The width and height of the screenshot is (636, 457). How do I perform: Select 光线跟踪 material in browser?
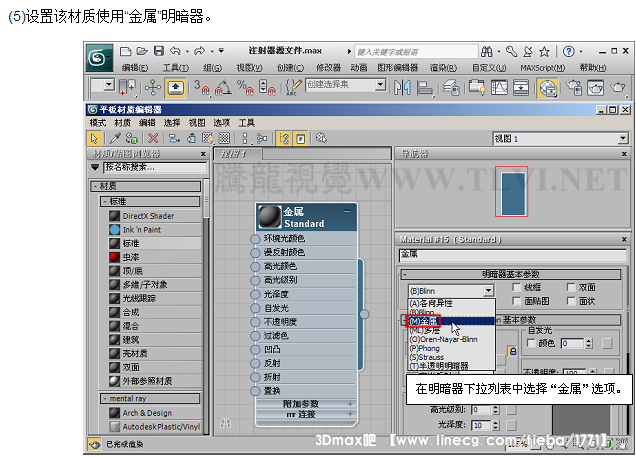click(x=155, y=298)
